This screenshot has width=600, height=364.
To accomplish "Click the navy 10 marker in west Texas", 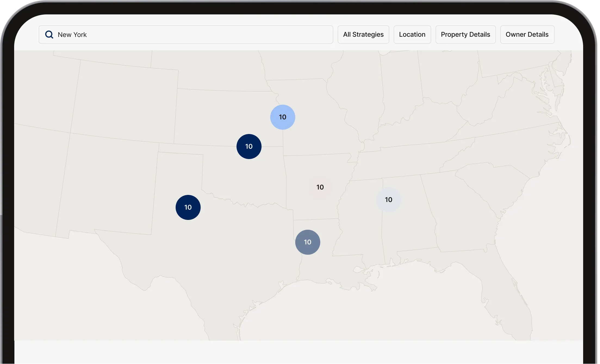I will [x=188, y=207].
